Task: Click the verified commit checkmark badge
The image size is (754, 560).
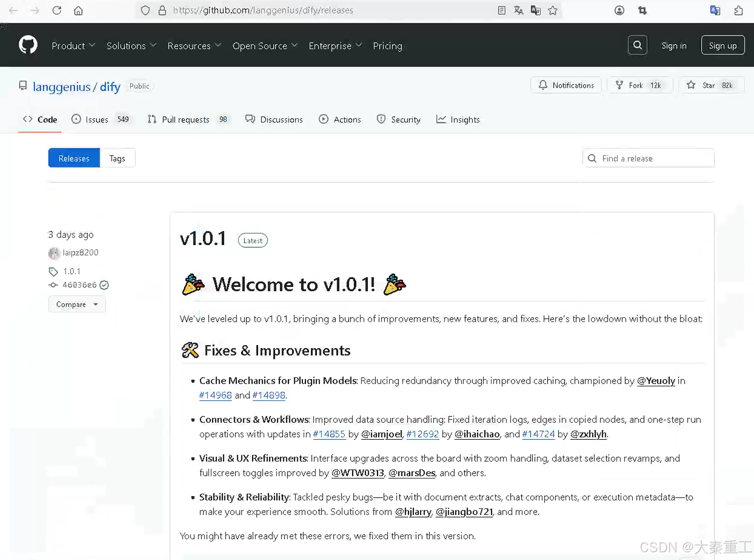Action: click(x=104, y=285)
